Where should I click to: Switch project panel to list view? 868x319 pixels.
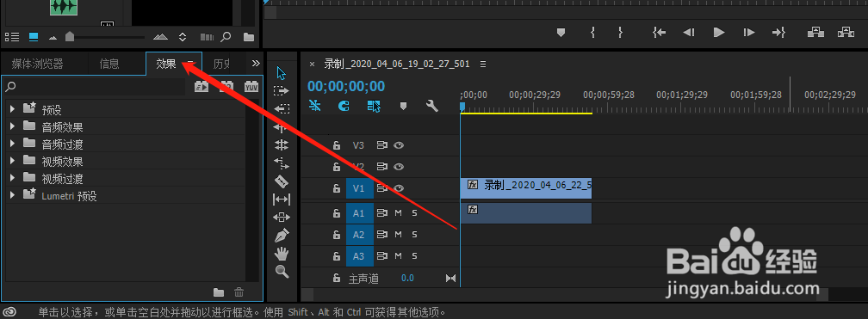tap(12, 37)
